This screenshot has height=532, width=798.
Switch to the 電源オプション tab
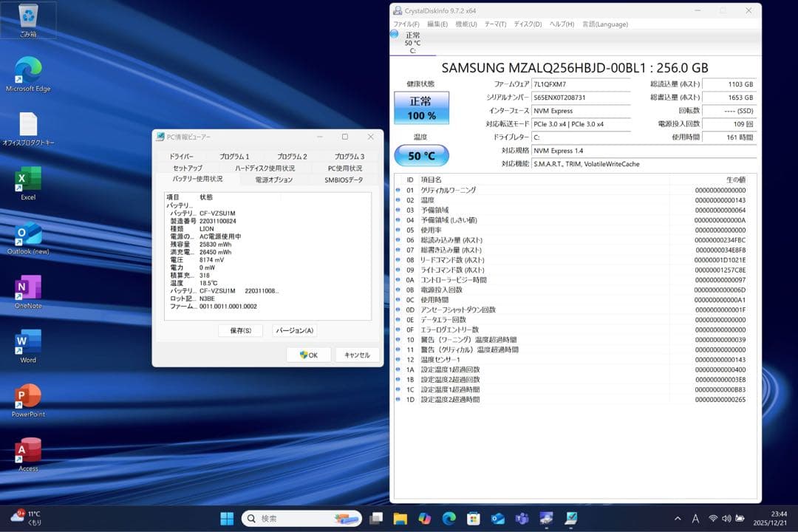pyautogui.click(x=275, y=179)
